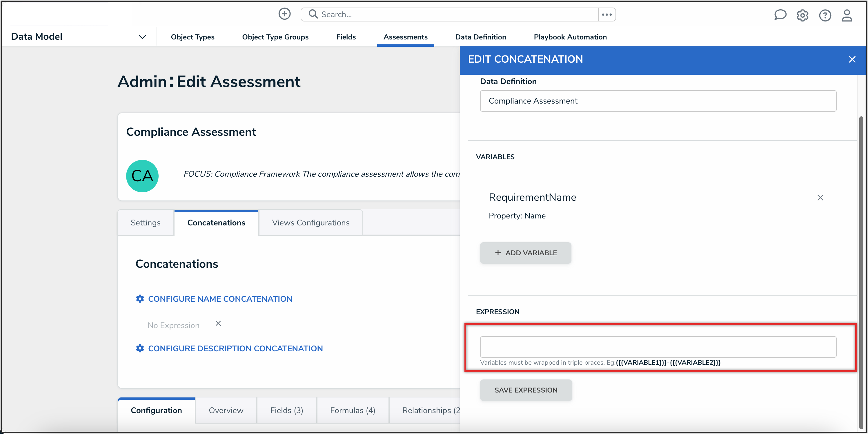Click Configure Name Concatenation link

point(220,299)
